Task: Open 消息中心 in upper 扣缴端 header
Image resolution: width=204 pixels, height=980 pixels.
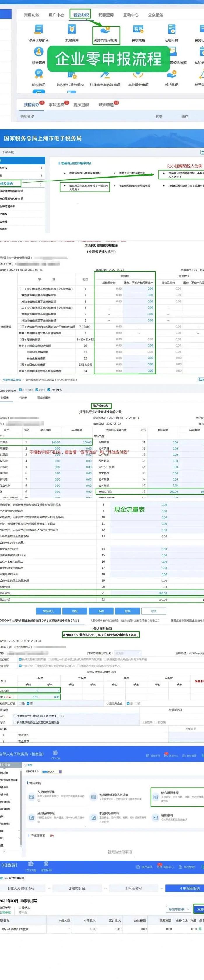Action: tap(171, 756)
